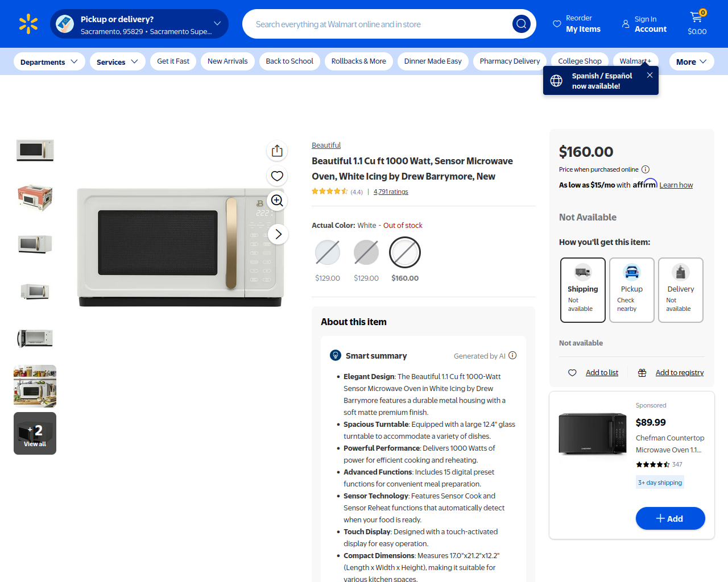This screenshot has height=582, width=728.
Task: Click the main microwave product image
Action: tap(180, 247)
